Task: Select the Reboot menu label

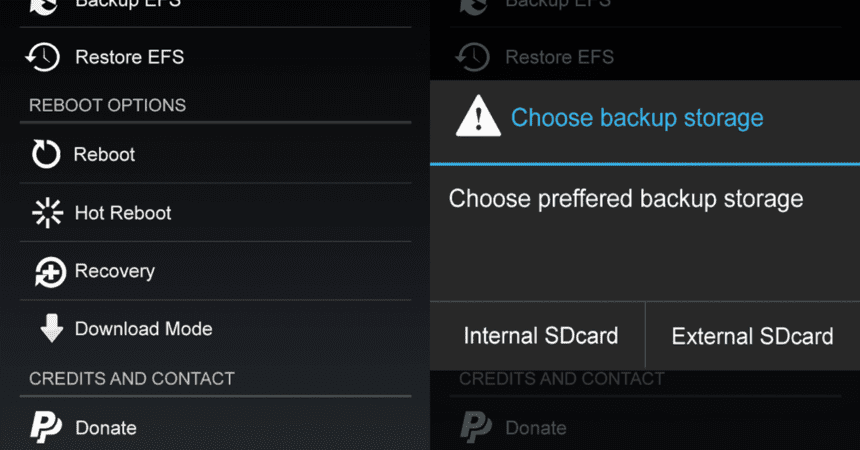Action: [105, 155]
